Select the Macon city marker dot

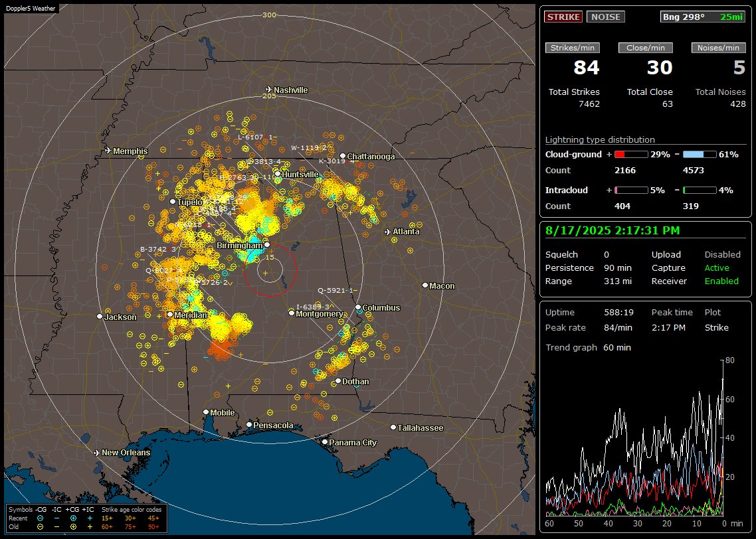coord(425,285)
